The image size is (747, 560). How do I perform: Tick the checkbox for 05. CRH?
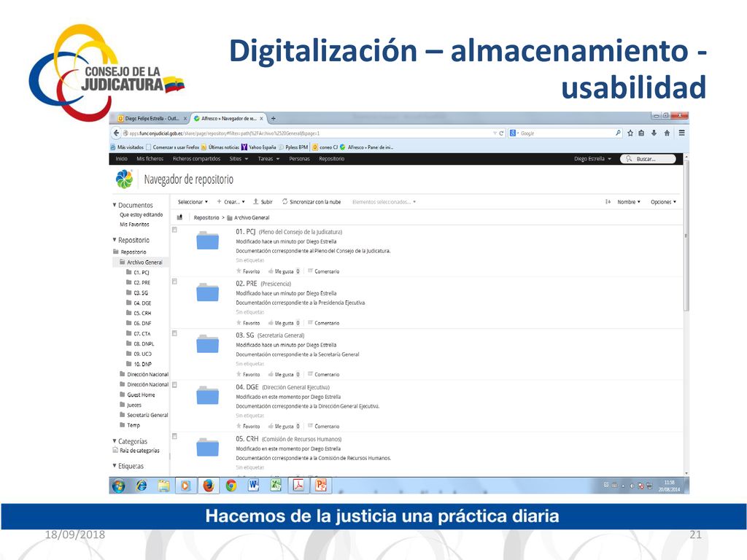pos(175,437)
